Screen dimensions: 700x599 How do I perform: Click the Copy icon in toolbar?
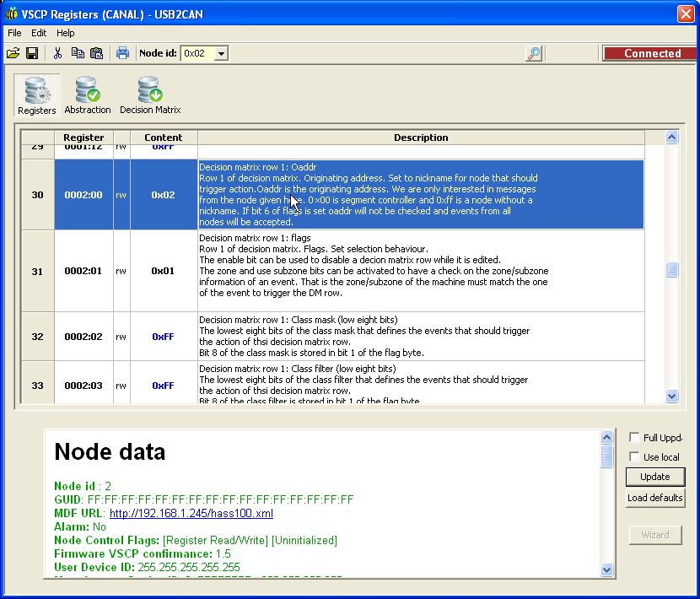click(78, 53)
